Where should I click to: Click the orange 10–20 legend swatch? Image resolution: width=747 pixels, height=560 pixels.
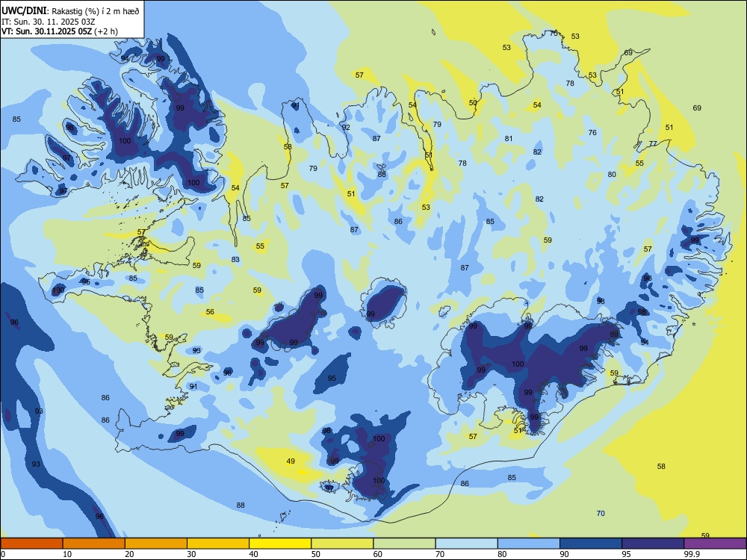(x=94, y=544)
